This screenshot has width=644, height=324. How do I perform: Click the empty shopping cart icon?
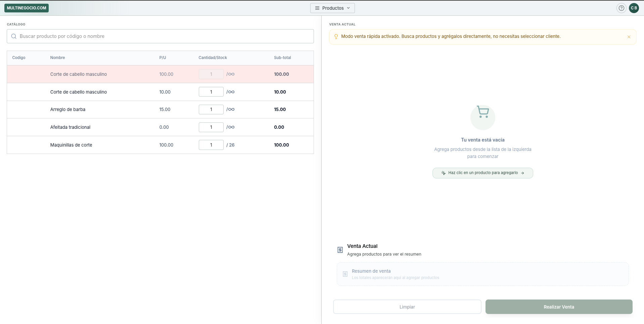click(482, 117)
